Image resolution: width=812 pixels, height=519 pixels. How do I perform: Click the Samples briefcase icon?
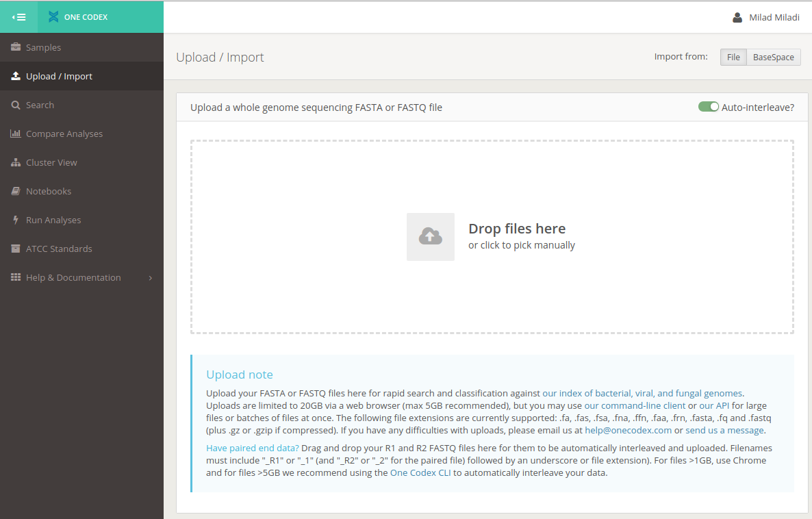[16, 47]
